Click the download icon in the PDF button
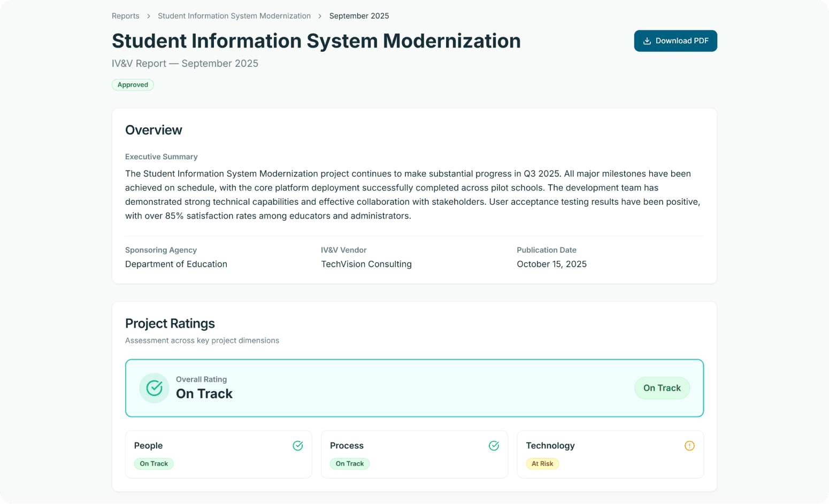Screen dimensions: 829x504 (x=647, y=41)
